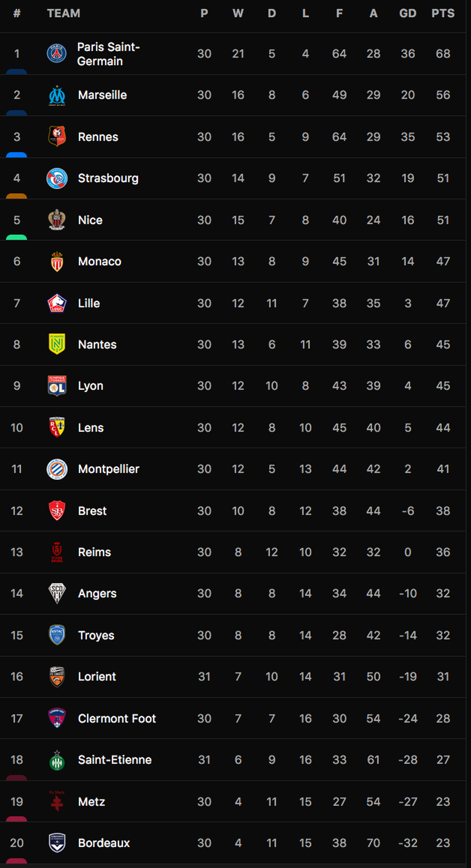Click the Monaco club crest
This screenshot has width=471, height=868.
[57, 261]
